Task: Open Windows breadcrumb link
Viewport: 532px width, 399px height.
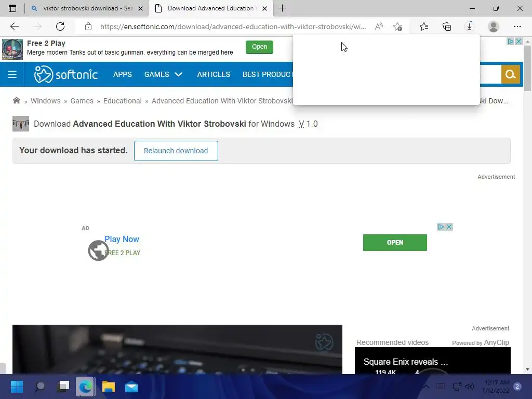Action: [46, 101]
